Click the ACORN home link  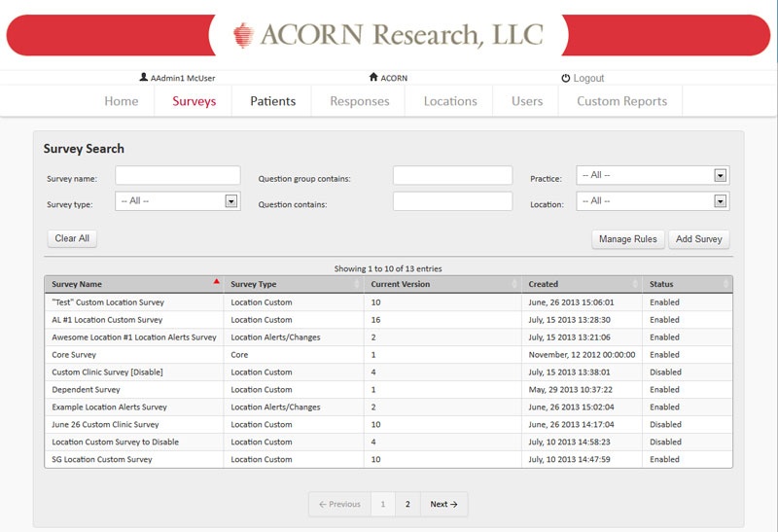pyautogui.click(x=394, y=79)
